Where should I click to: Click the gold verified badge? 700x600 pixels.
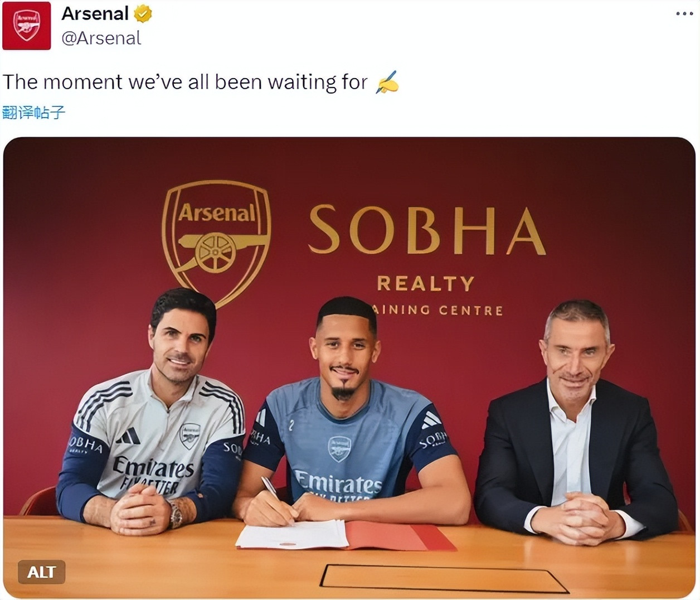pos(143,14)
